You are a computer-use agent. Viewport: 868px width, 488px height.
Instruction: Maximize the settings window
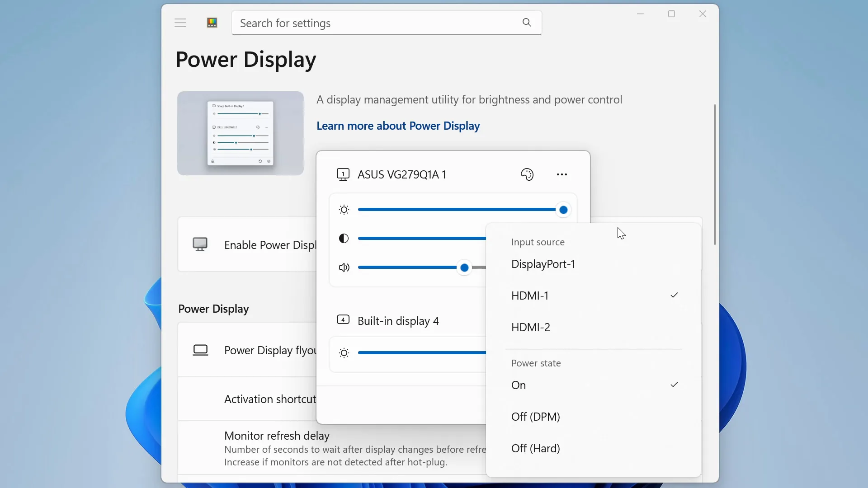coord(672,14)
